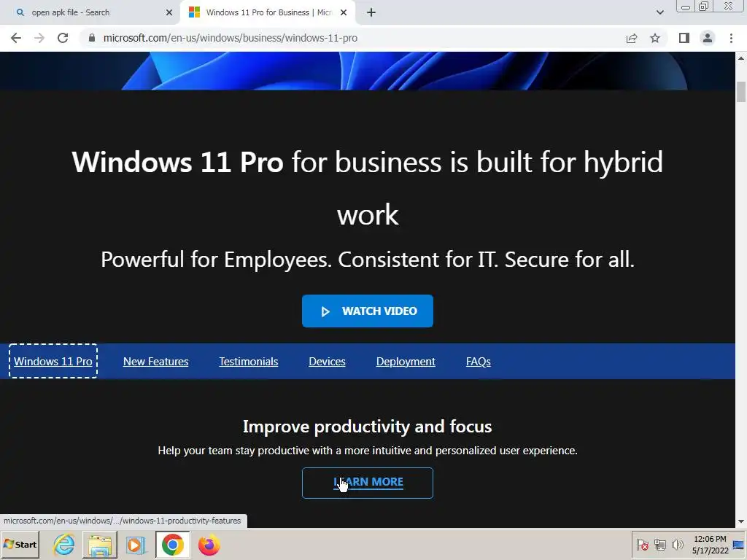Open the Chrome three-dot menu
This screenshot has height=560, width=747.
click(x=731, y=38)
